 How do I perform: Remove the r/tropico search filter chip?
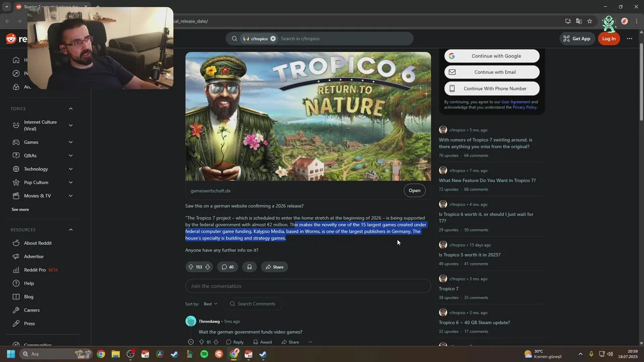click(x=273, y=39)
